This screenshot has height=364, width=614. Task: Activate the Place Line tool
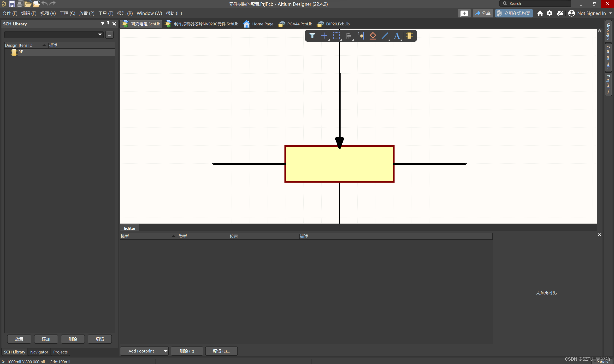(x=385, y=36)
